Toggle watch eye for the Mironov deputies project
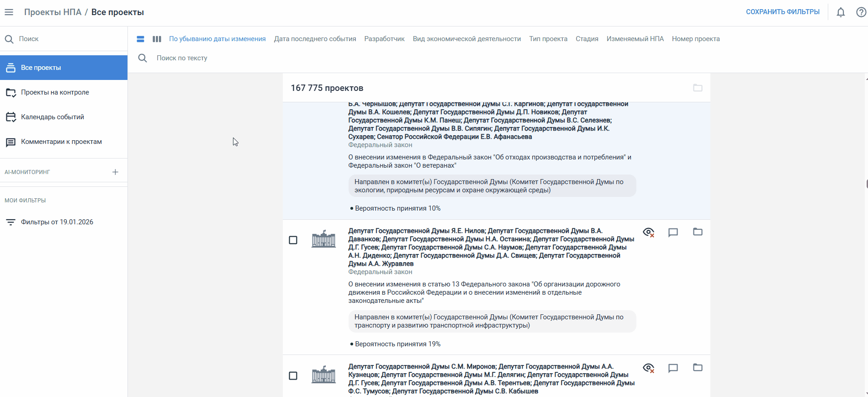 click(x=648, y=368)
